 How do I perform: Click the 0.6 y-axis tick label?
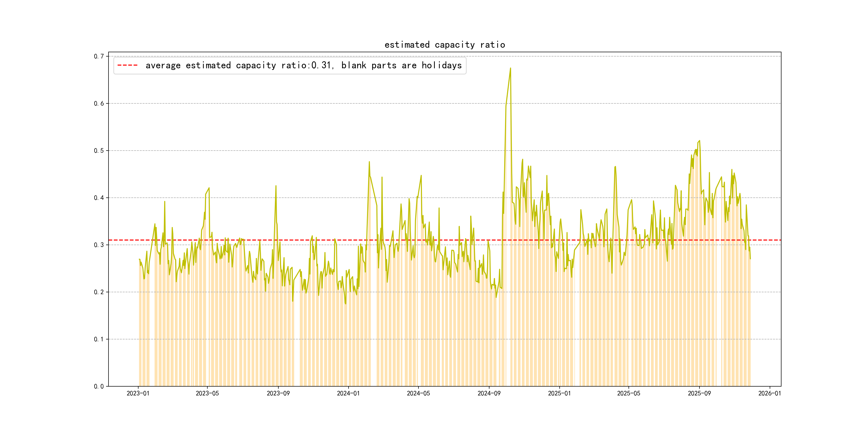pos(99,103)
